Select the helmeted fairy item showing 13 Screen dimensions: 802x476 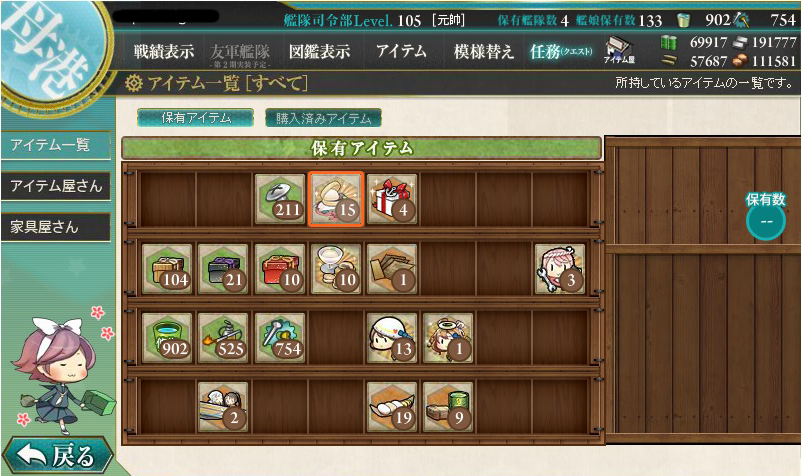pyautogui.click(x=392, y=338)
